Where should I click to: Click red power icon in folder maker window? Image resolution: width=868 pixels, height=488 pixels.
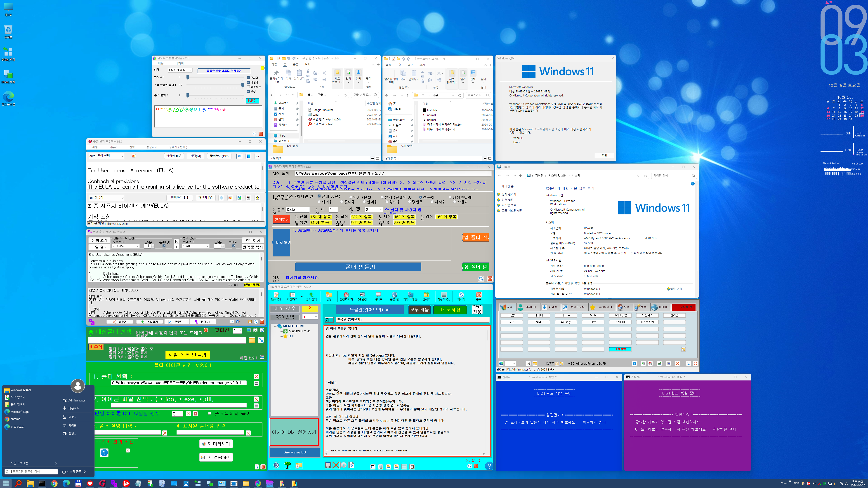click(x=490, y=279)
